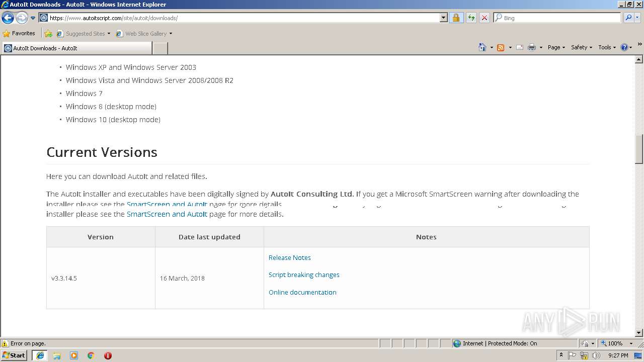Expand the Print options dropdown arrow
Image resolution: width=644 pixels, height=362 pixels.
(541, 47)
